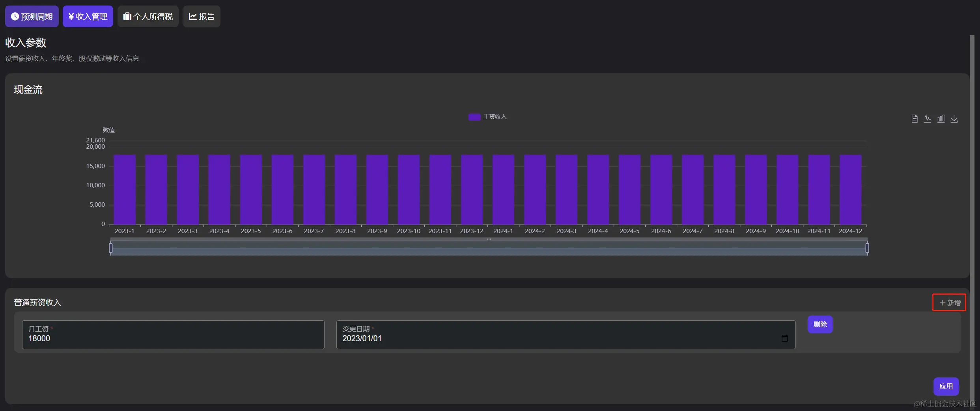Click the 2024-12 salary bar

tap(851, 189)
